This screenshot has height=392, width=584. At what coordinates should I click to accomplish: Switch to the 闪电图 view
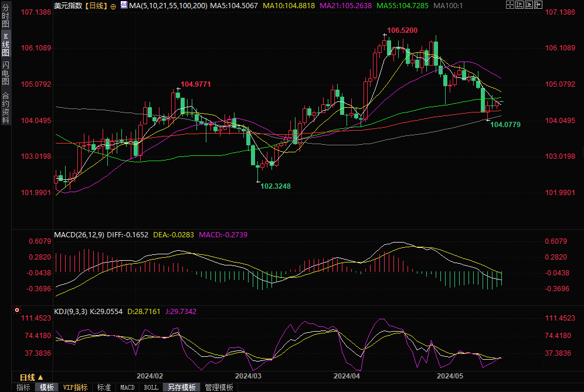6,73
